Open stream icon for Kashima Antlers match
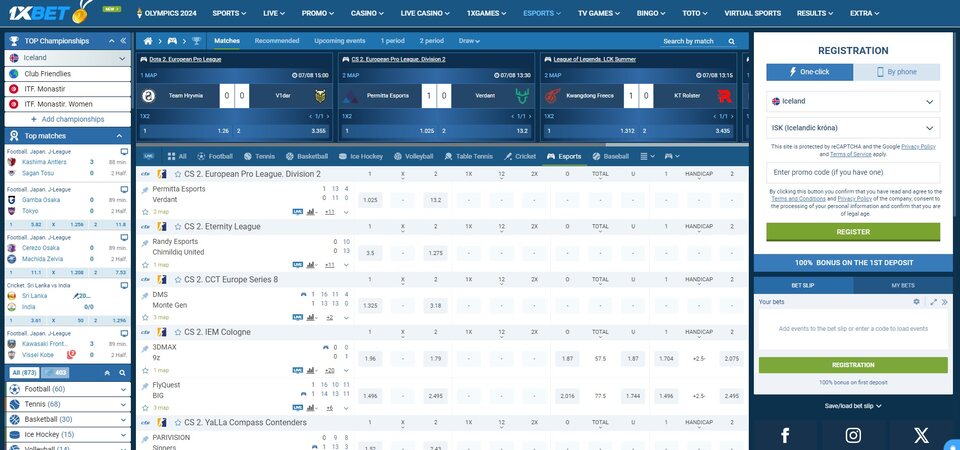 [124, 152]
